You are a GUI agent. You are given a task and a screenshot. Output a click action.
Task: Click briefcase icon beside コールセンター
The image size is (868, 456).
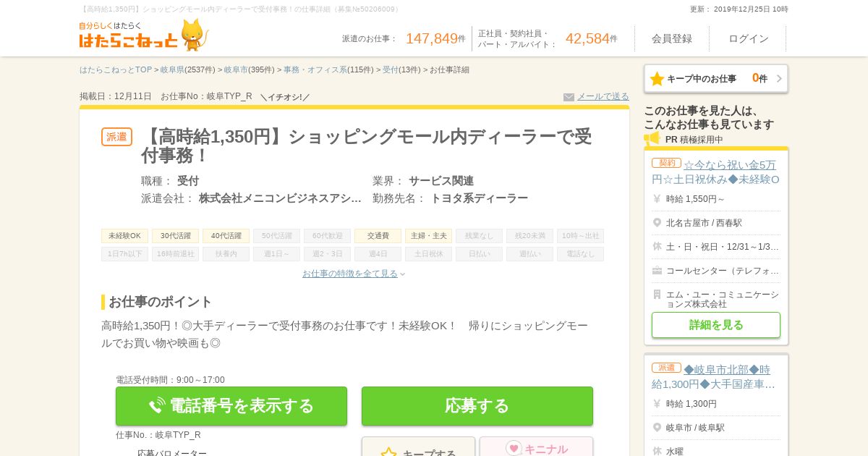tap(657, 271)
